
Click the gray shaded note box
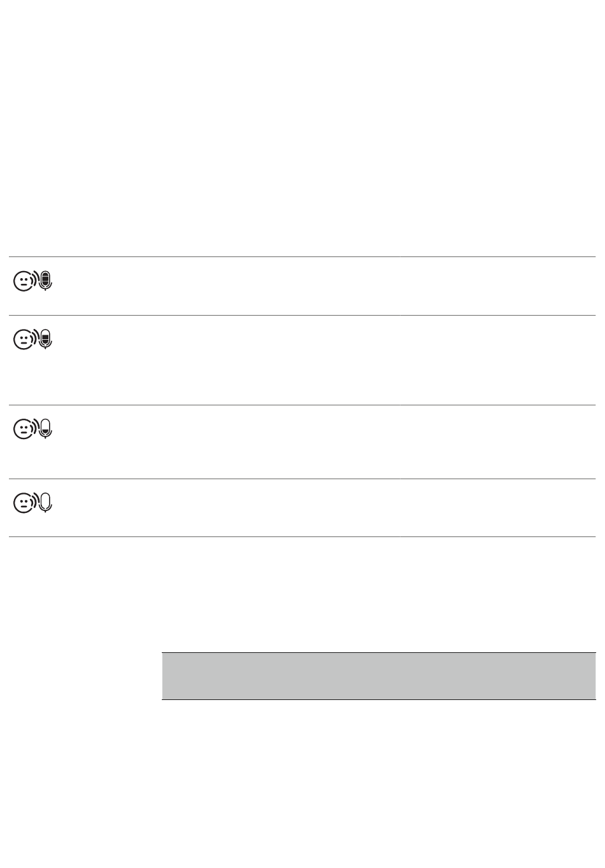click(x=378, y=676)
